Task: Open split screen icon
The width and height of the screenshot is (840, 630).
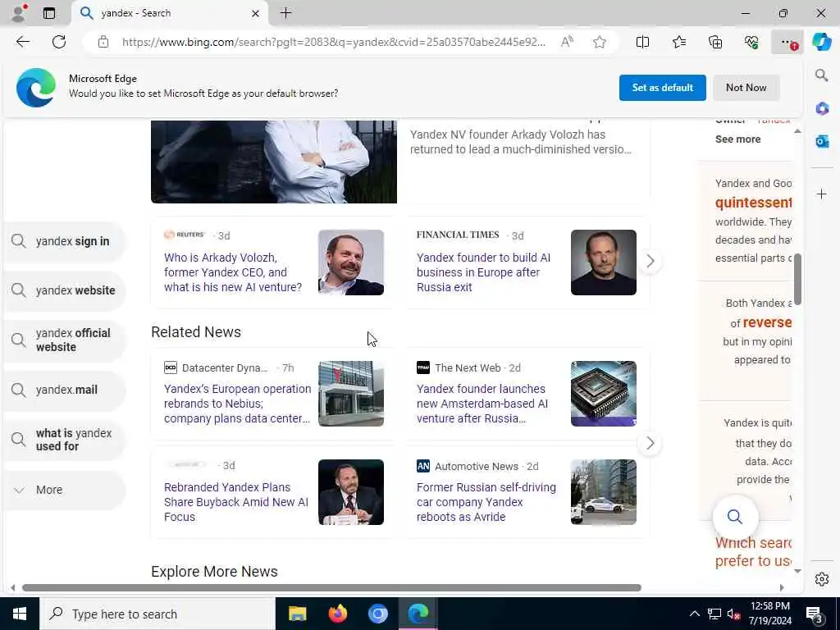Action: [642, 42]
